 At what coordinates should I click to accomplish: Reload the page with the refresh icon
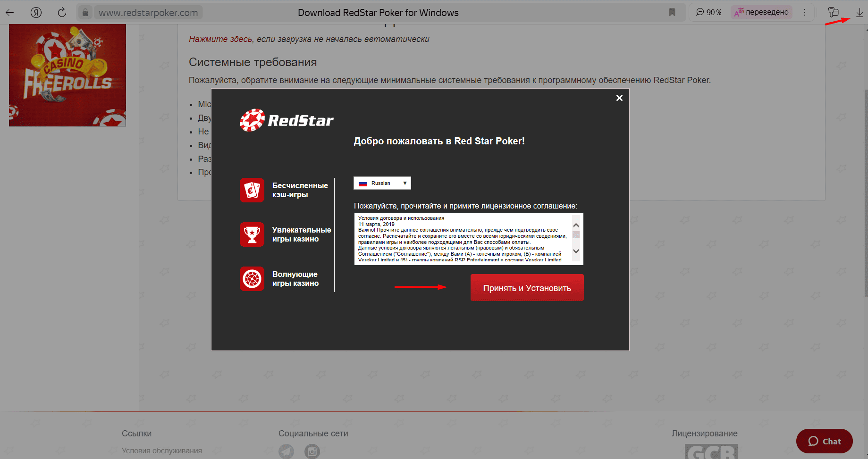pos(62,13)
